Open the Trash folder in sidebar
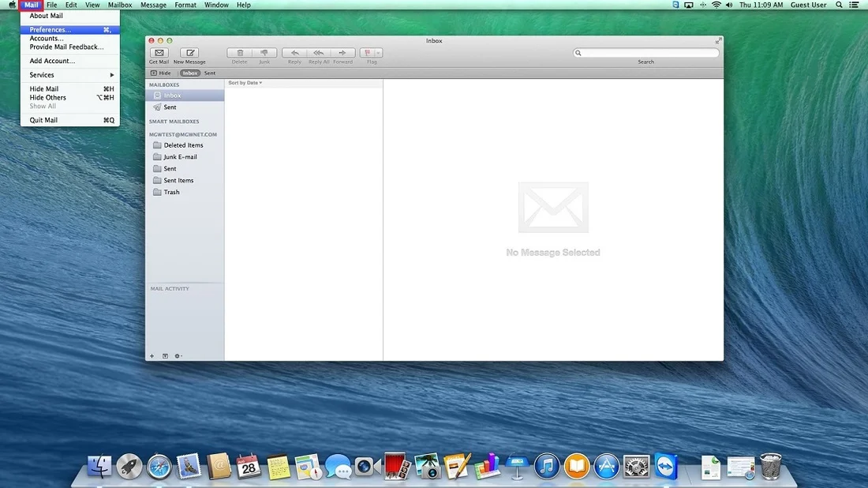Image resolution: width=868 pixels, height=488 pixels. pyautogui.click(x=185, y=192)
